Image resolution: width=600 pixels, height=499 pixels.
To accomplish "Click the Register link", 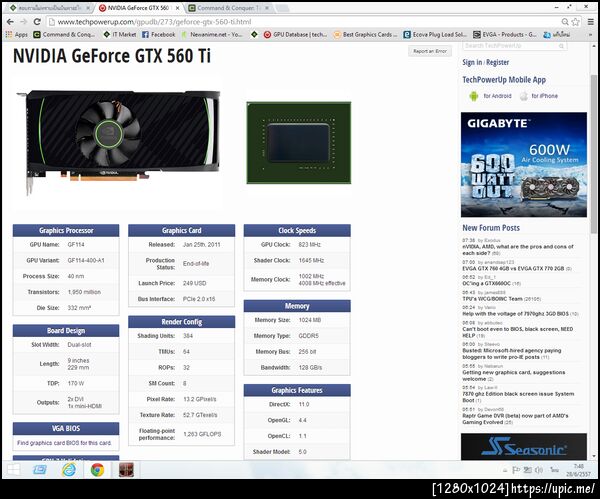I will click(497, 62).
